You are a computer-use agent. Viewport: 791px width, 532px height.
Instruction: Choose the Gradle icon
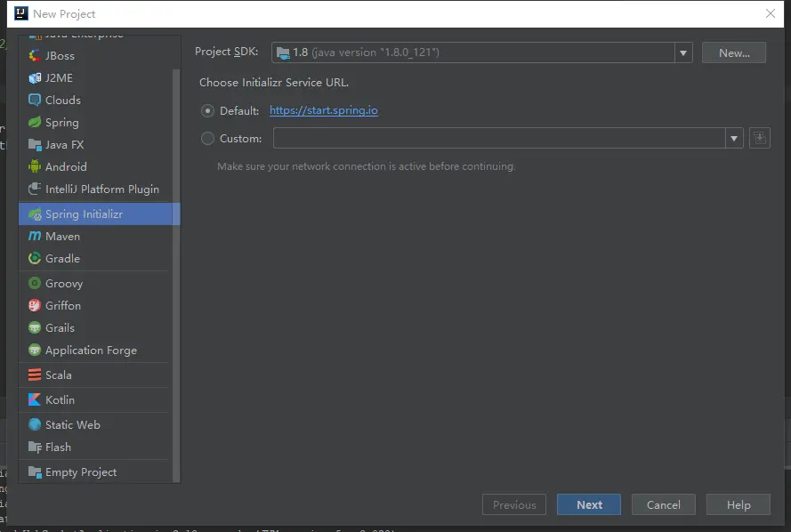click(x=35, y=258)
